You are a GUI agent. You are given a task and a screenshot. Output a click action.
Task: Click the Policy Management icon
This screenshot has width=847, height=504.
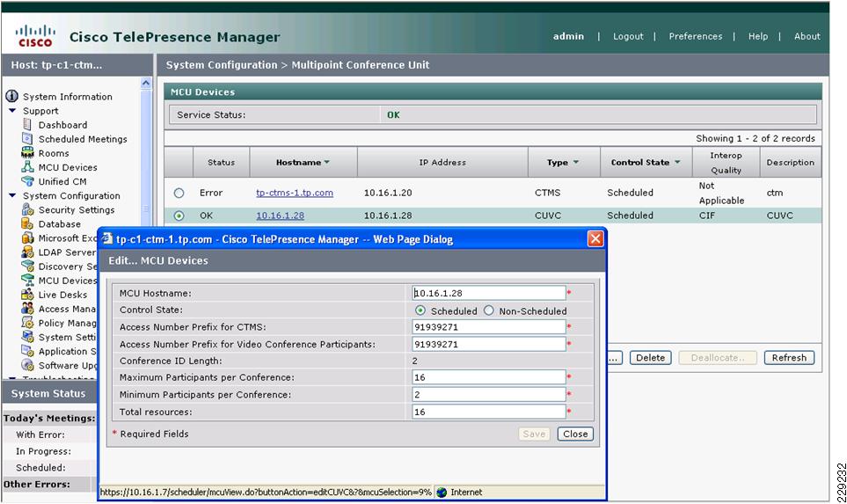tap(27, 323)
